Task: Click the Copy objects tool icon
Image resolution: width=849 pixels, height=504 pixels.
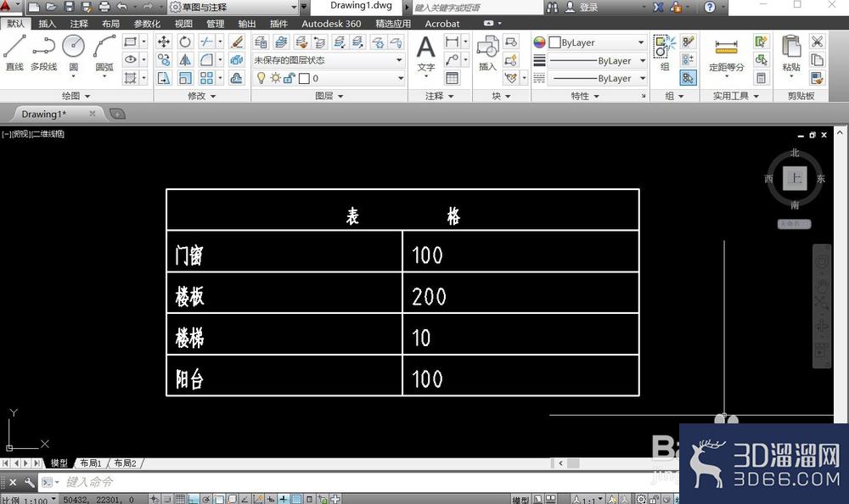Action: (x=164, y=60)
